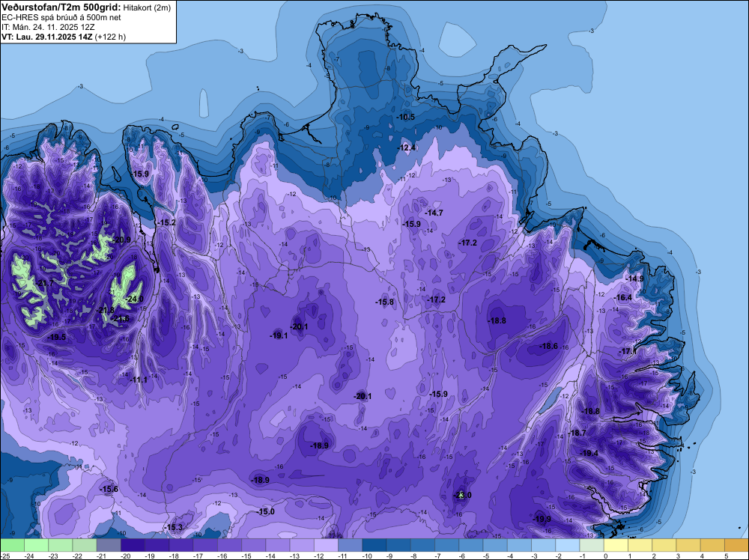The height and width of the screenshot is (560, 749).
Task: Click the leftmost light green legend swatch labeled -25
Action: pyautogui.click(x=12, y=545)
